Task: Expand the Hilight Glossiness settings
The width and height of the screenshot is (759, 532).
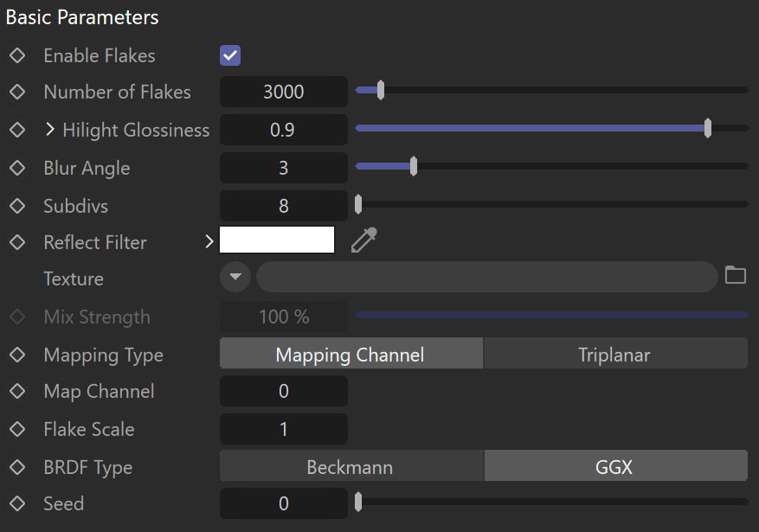Action: coord(50,129)
